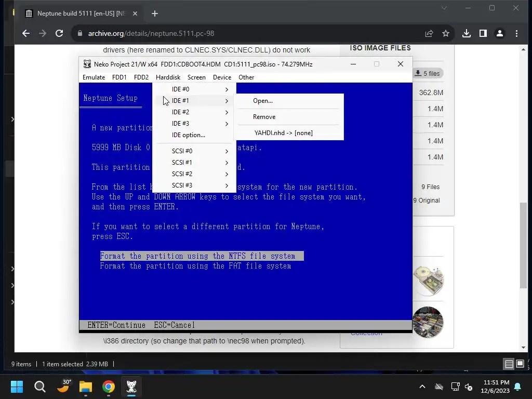This screenshot has width=532, height=399.
Task: Click Neko Project cat title icon
Action: [x=87, y=64]
